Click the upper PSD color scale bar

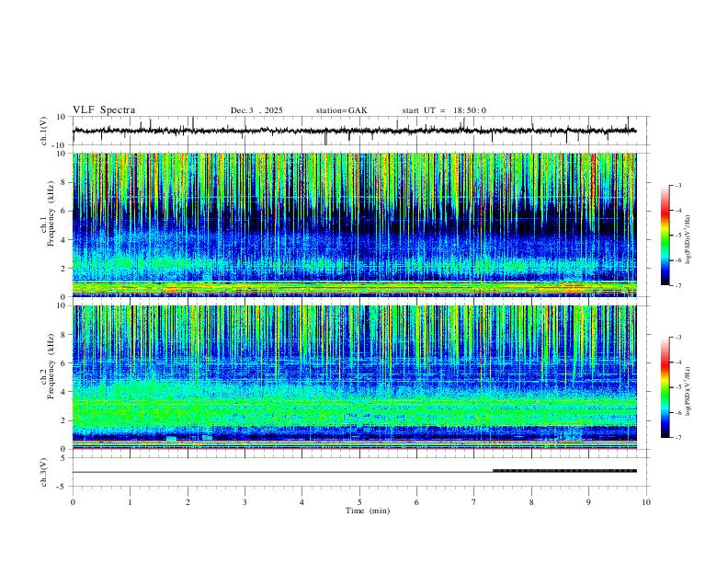(x=665, y=236)
